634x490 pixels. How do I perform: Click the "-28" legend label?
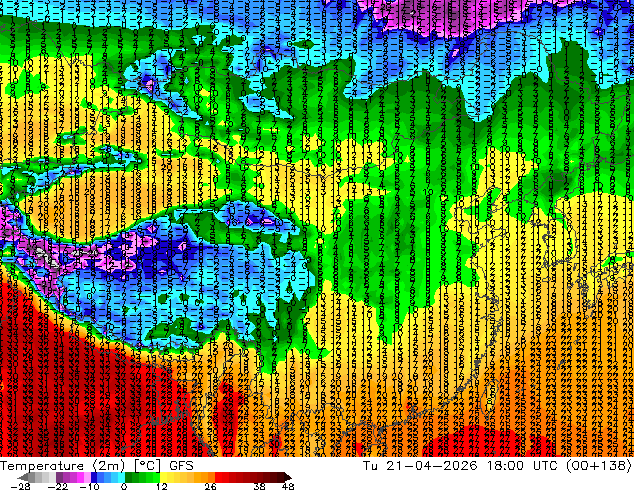pyautogui.click(x=21, y=486)
